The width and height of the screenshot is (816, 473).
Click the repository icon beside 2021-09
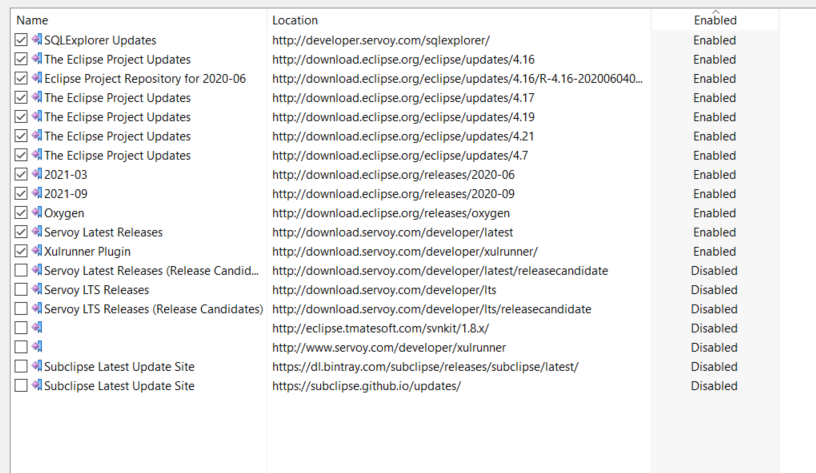[x=36, y=194]
